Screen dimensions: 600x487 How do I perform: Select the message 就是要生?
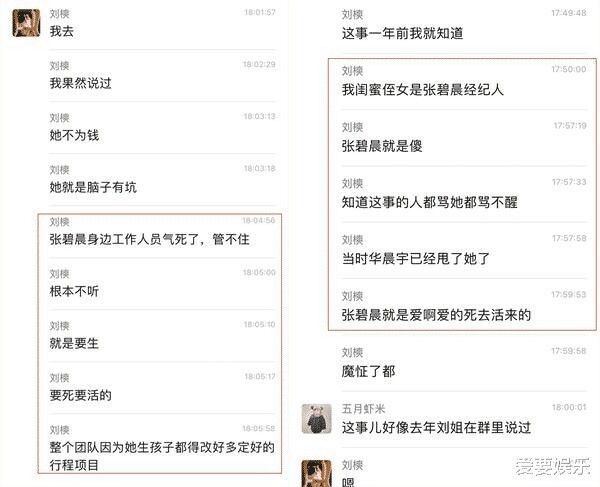74,343
